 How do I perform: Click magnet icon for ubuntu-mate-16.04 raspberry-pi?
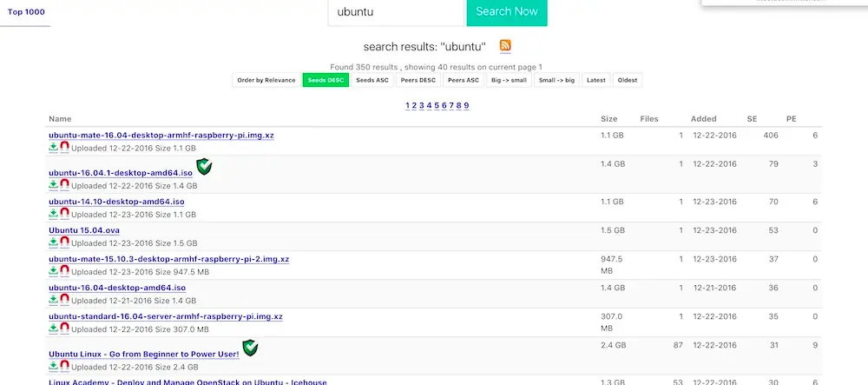(65, 147)
